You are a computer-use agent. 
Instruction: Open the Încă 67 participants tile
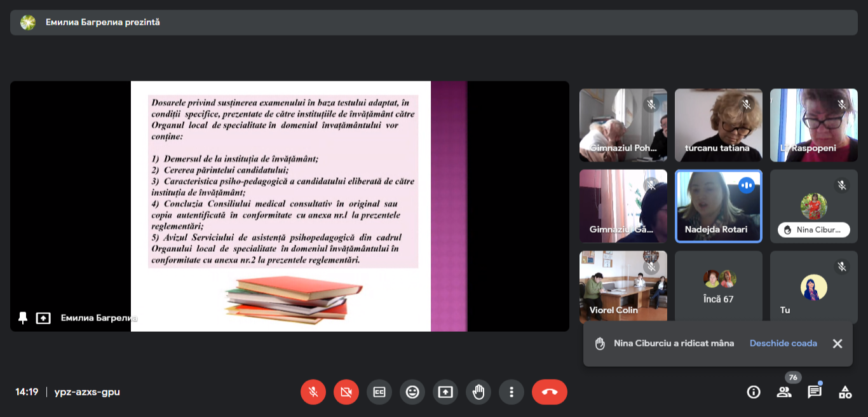pyautogui.click(x=718, y=287)
